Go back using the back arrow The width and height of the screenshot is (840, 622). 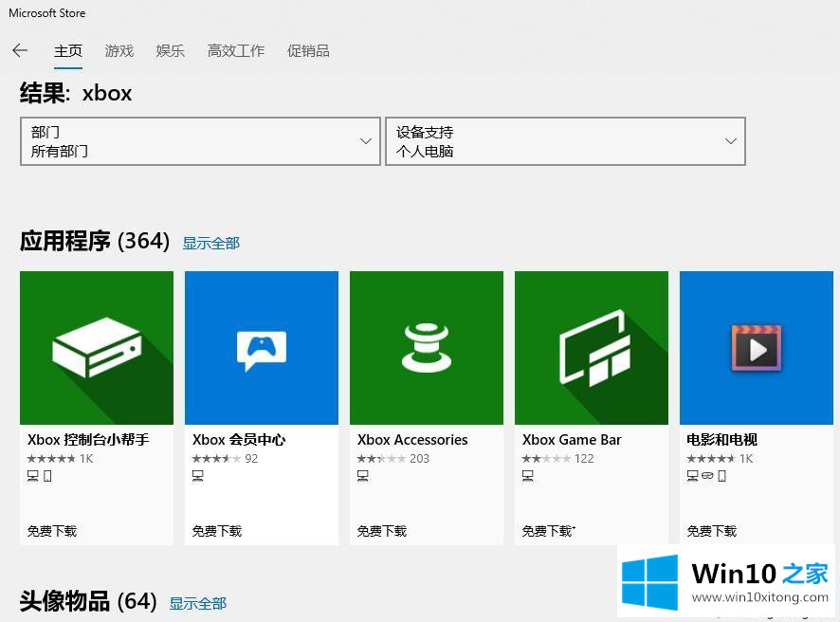[20, 50]
